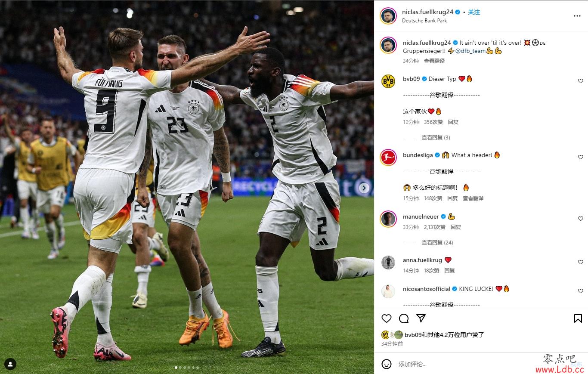Open comment bubble icon below post

[x=404, y=318]
